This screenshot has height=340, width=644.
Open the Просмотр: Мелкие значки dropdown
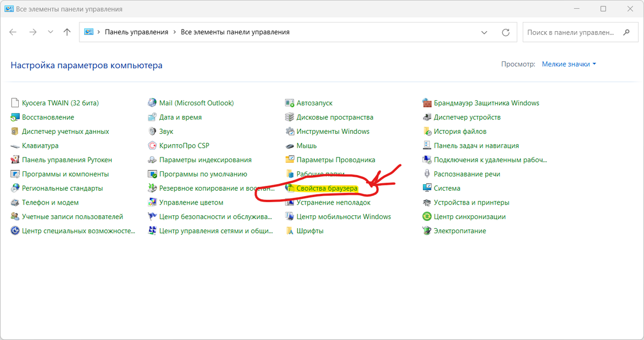click(x=569, y=64)
